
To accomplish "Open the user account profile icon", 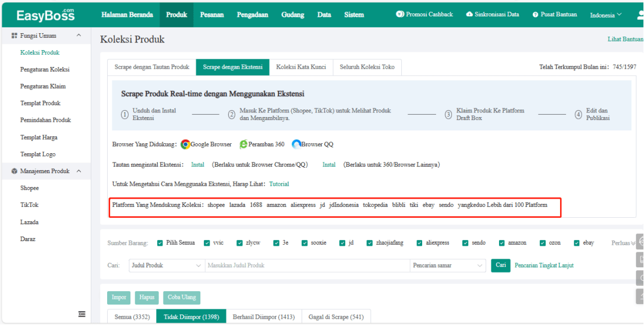I will coord(641,15).
